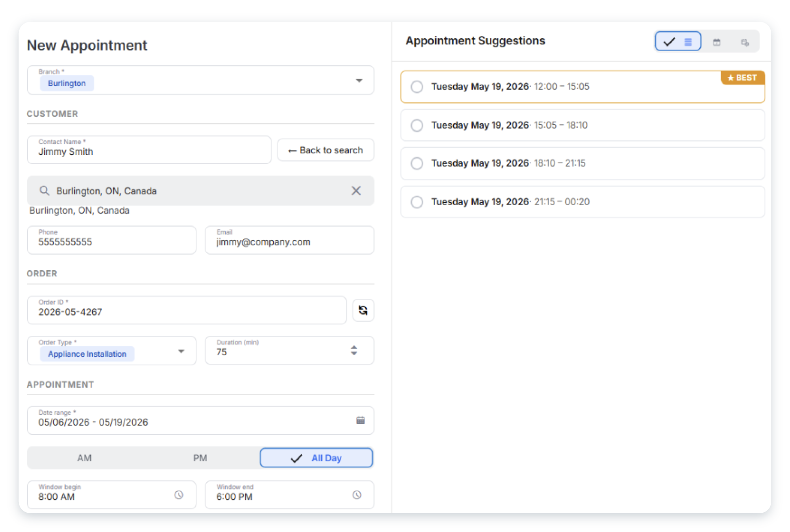Open the Window end clock picker
This screenshot has width=790, height=532.
tap(357, 495)
